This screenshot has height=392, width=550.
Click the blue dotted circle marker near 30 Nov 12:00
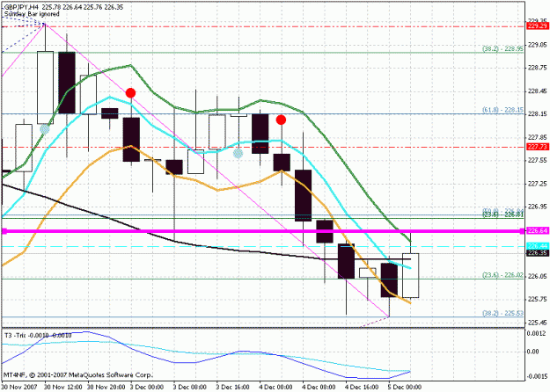click(x=45, y=129)
